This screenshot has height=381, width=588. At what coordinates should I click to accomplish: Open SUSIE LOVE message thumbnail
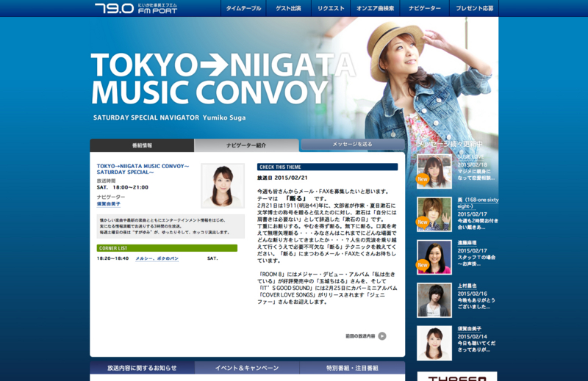pyautogui.click(x=434, y=171)
